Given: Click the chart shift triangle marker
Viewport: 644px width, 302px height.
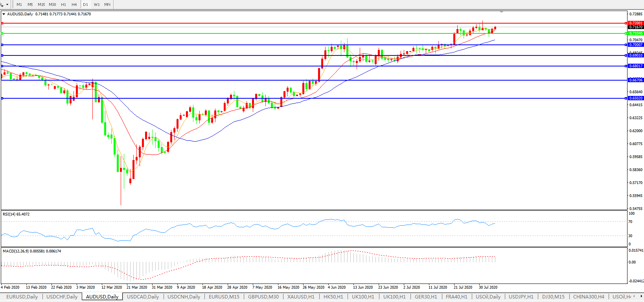Looking at the screenshot, I should pyautogui.click(x=501, y=13).
